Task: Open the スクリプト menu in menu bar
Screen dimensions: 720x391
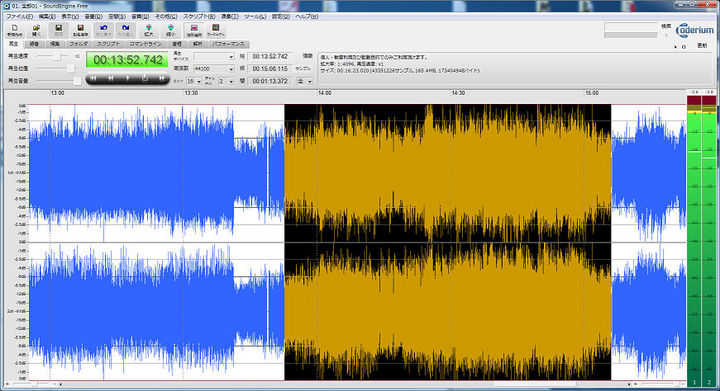Action: [199, 17]
